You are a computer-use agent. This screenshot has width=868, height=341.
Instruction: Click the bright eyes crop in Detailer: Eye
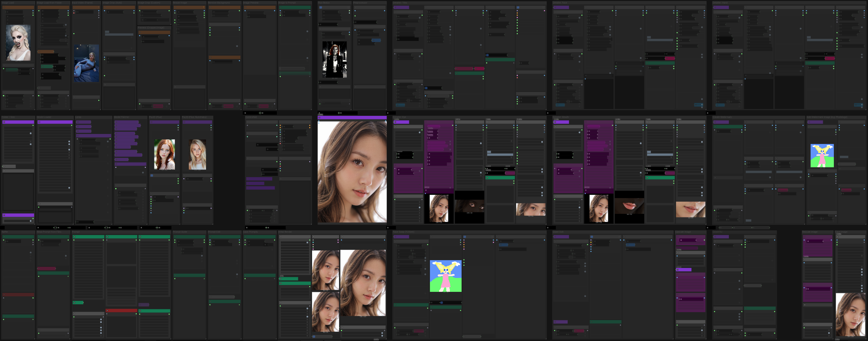coord(531,210)
